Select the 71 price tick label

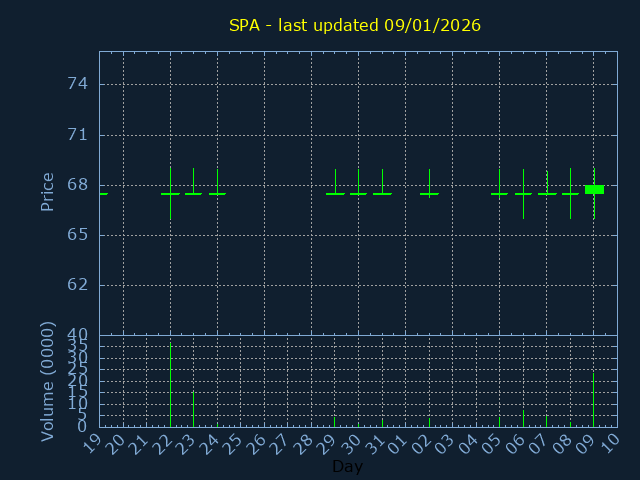[77, 135]
